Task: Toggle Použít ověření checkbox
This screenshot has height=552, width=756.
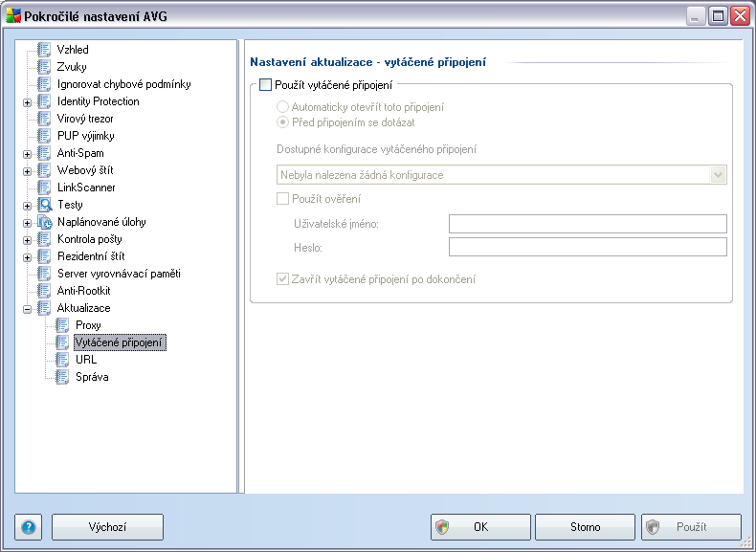Action: [282, 199]
